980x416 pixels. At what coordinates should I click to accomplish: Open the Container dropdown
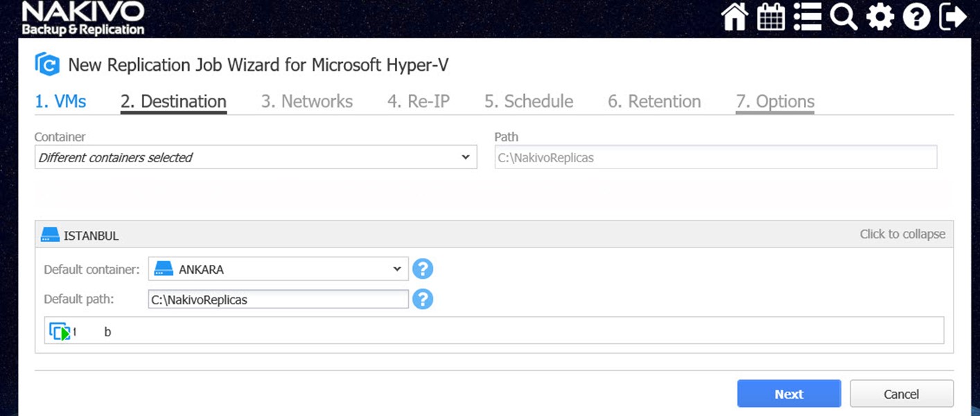[256, 157]
